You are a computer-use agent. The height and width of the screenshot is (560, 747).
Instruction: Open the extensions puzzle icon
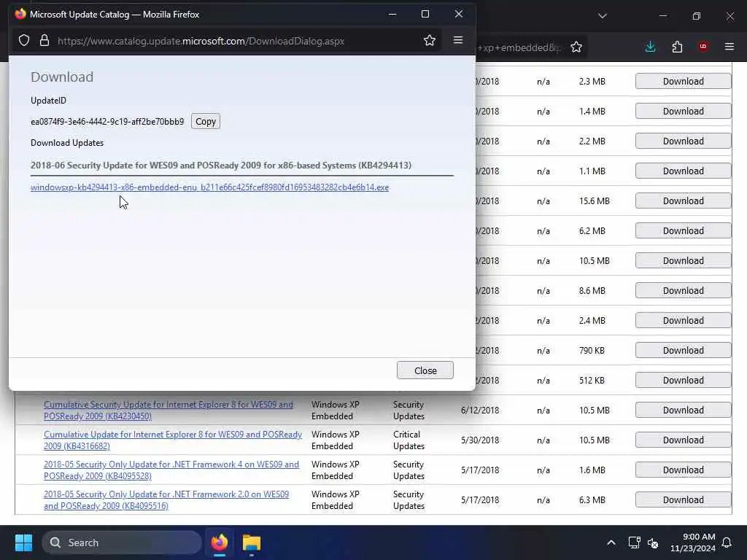click(x=677, y=47)
